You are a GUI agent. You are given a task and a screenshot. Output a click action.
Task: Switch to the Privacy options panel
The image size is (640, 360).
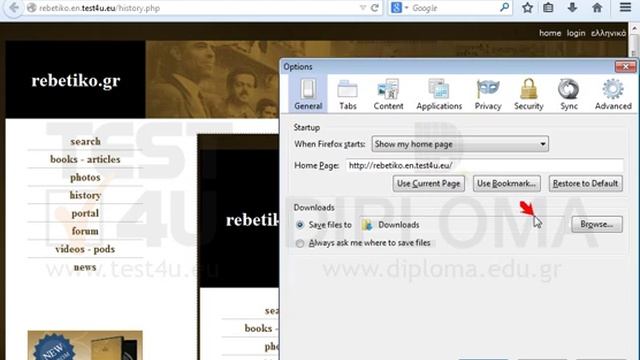488,94
